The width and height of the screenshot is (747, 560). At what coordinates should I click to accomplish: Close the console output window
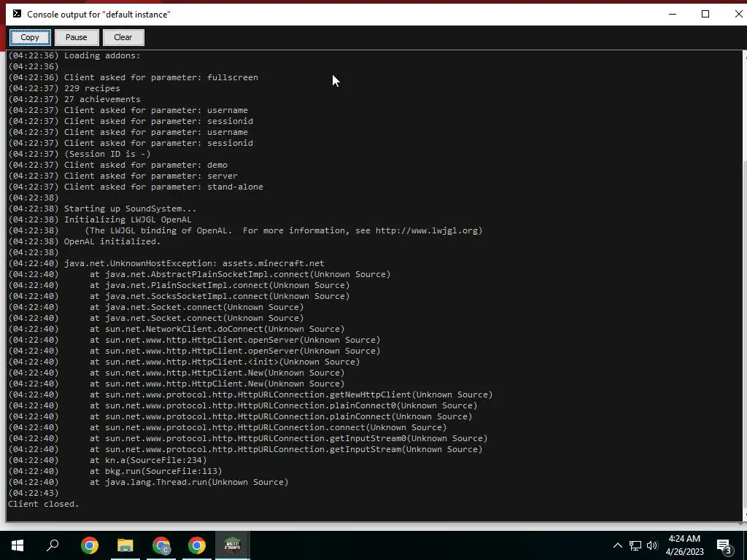click(x=738, y=14)
